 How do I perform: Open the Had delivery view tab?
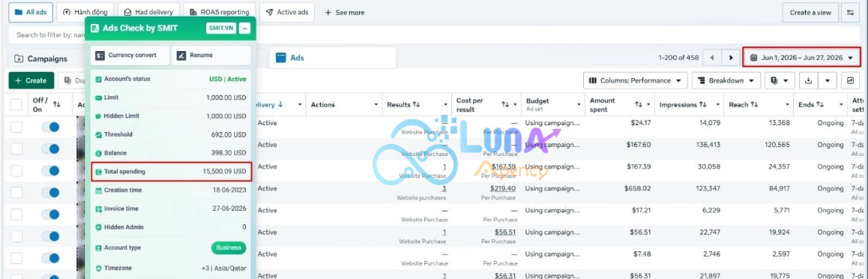pyautogui.click(x=149, y=12)
